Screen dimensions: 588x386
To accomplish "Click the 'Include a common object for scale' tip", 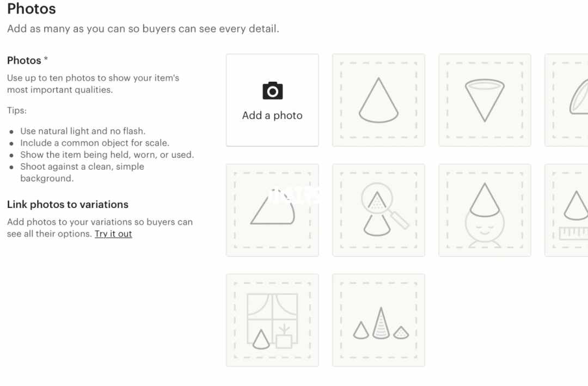I will tap(95, 143).
